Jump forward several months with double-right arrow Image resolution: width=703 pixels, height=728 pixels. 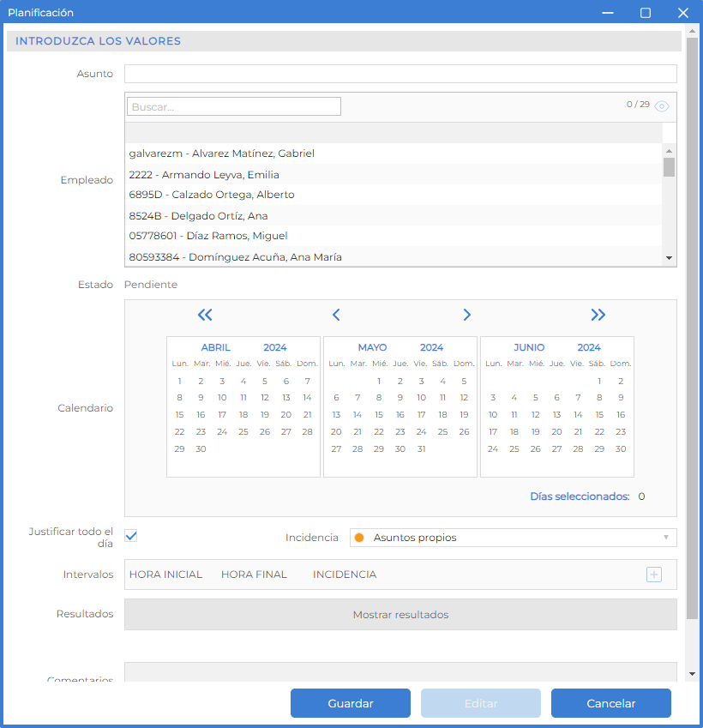pyautogui.click(x=598, y=315)
